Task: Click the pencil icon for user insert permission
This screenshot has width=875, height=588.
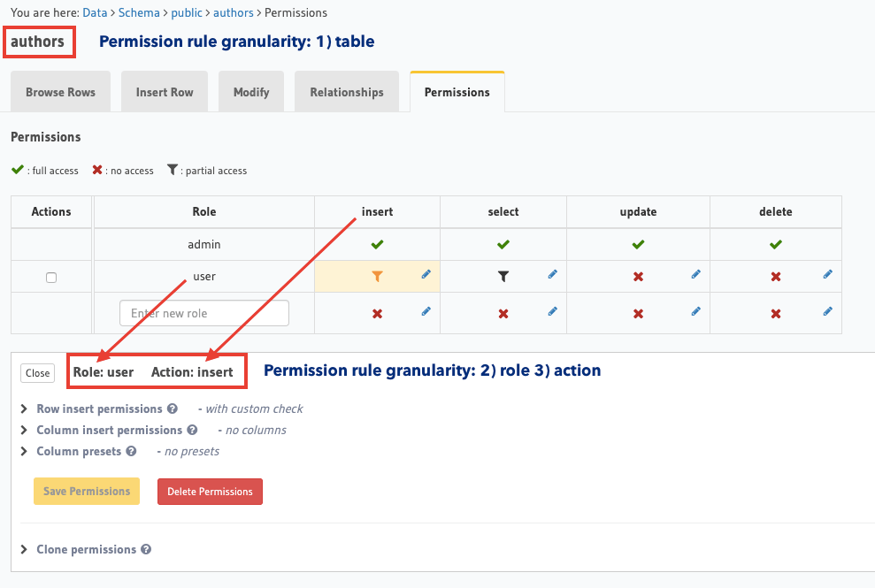Action: pyautogui.click(x=426, y=275)
